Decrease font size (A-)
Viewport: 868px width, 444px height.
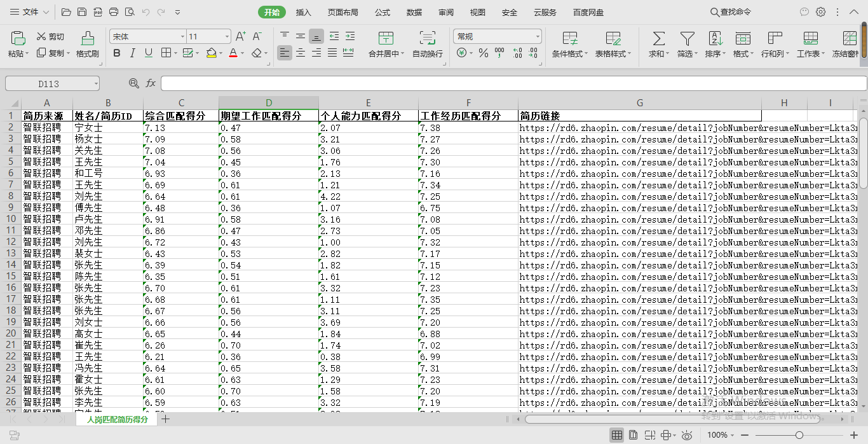(x=257, y=36)
